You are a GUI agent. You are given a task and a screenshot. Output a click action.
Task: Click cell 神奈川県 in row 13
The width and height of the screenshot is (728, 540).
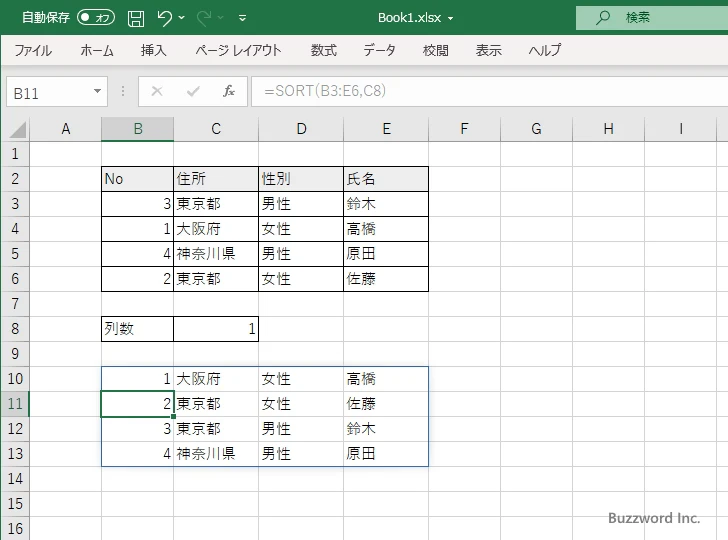point(216,454)
